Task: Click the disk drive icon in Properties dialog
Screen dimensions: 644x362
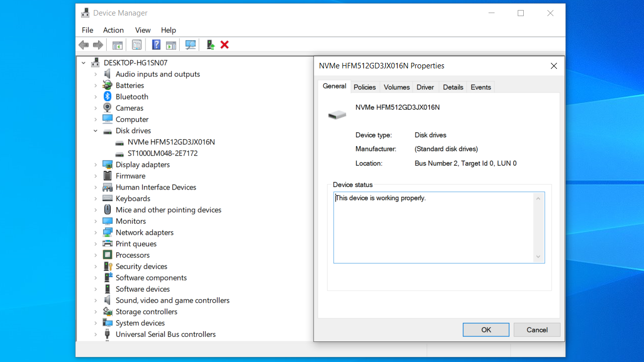Action: (337, 115)
